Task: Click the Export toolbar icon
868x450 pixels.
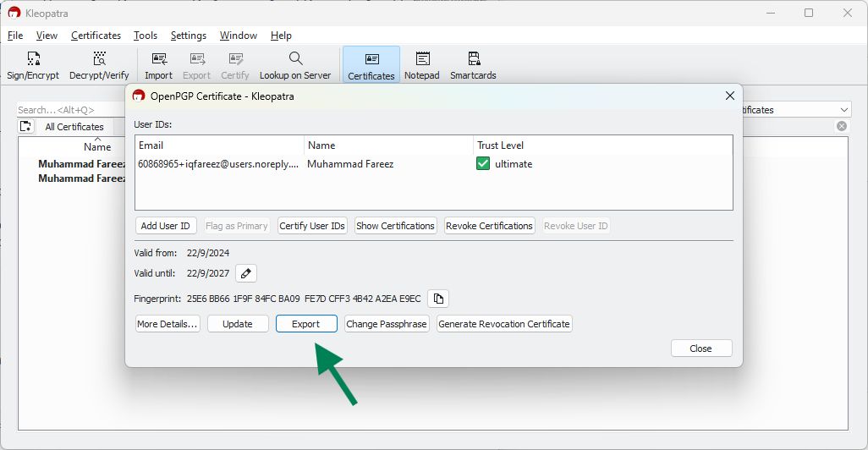Action: (196, 65)
